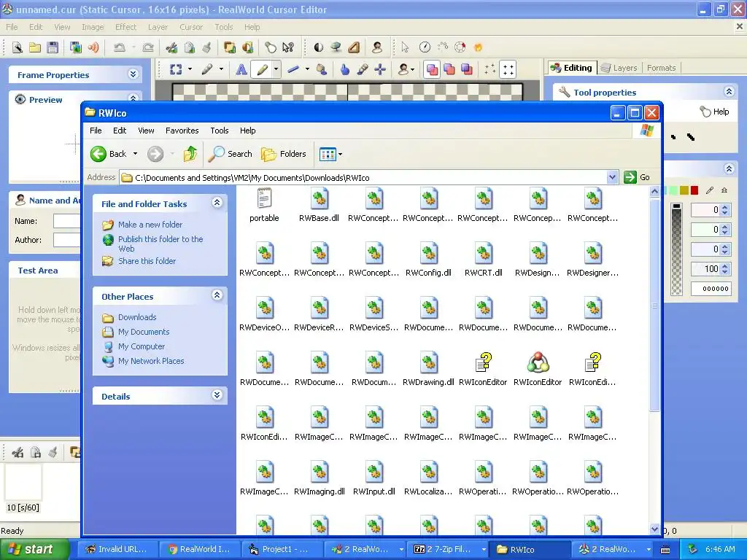Click the Save floppy disk icon in RealWorld toolbar
The image size is (747, 560).
tap(53, 47)
